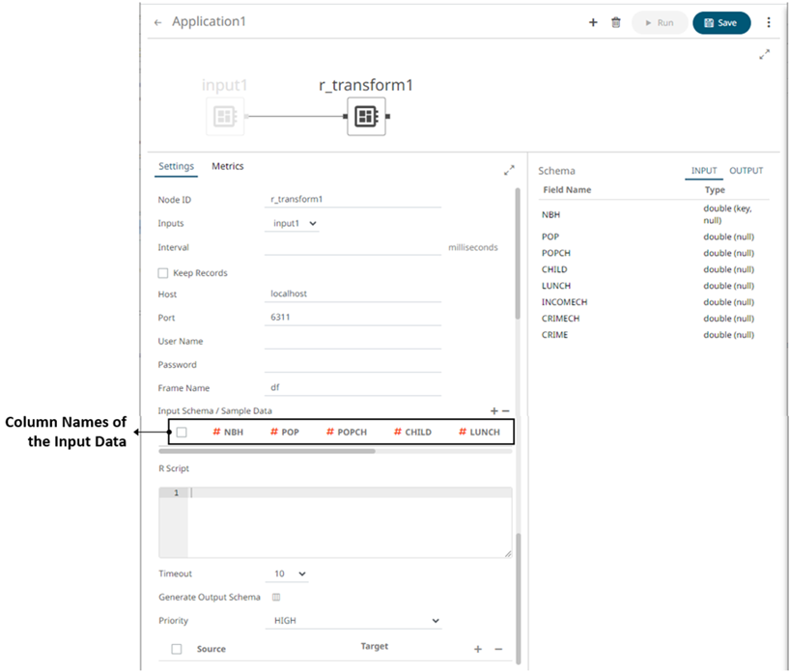Select the r_transform1 node icon

(366, 117)
